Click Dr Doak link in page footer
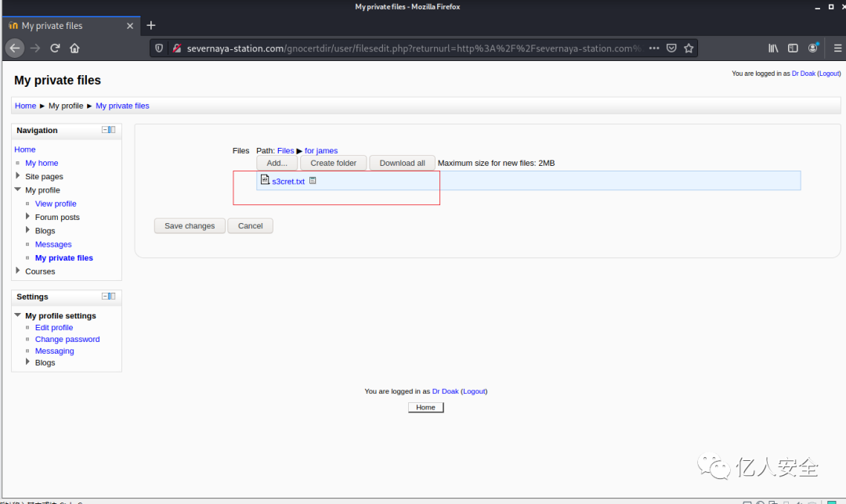Image resolution: width=846 pixels, height=504 pixels. (445, 391)
